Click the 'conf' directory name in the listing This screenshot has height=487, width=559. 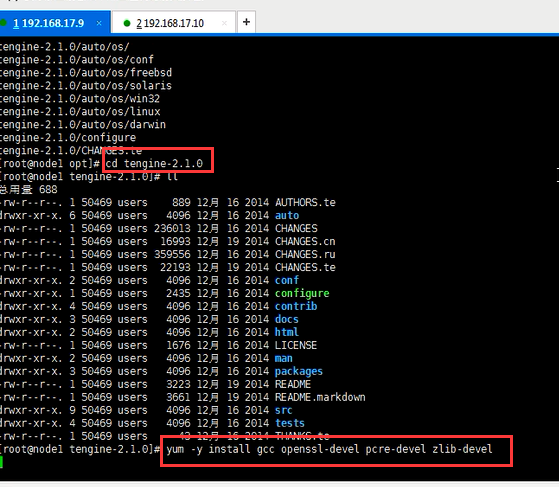point(287,280)
